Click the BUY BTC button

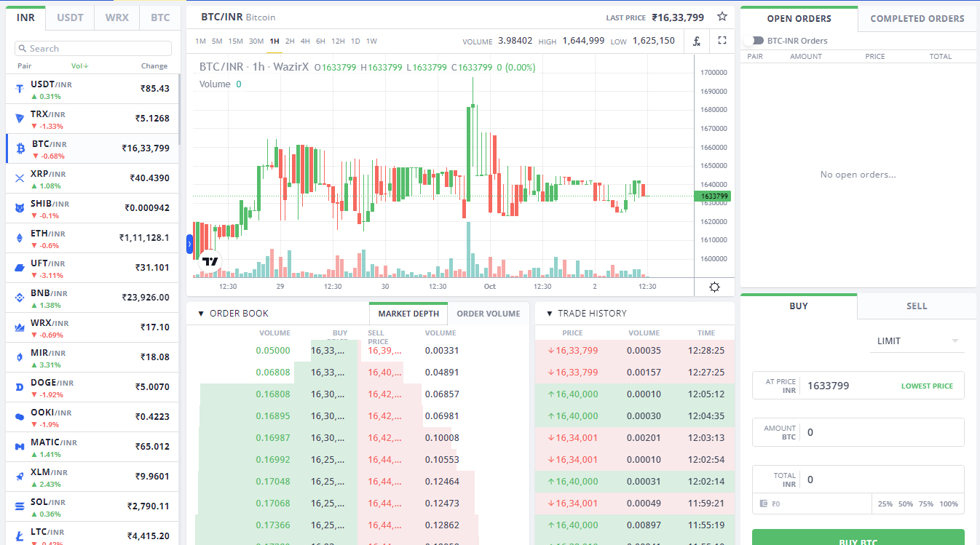point(858,537)
